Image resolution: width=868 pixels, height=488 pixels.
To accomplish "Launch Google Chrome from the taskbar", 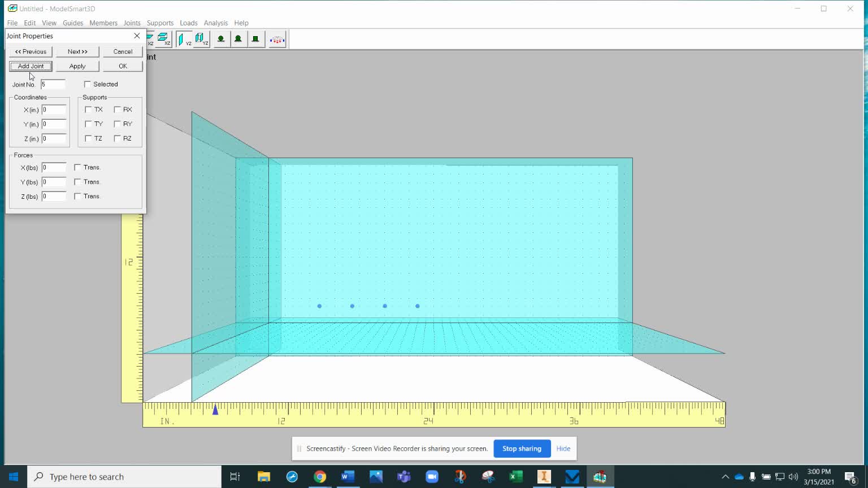I will pos(320,477).
